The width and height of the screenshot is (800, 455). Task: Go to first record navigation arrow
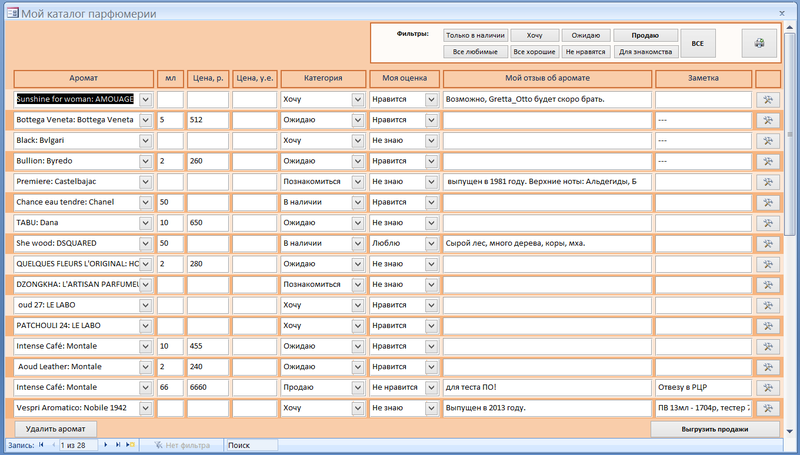tap(41, 445)
